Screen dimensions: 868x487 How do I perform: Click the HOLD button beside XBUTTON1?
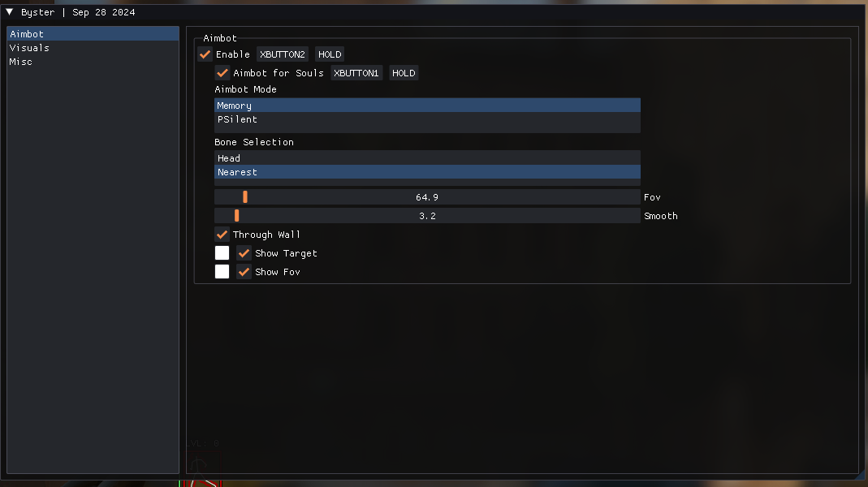(404, 73)
